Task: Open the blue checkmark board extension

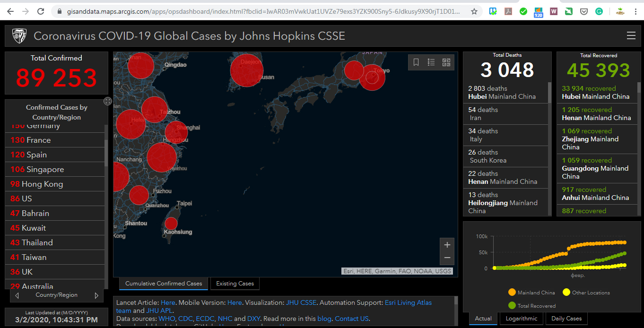Action: (x=493, y=11)
